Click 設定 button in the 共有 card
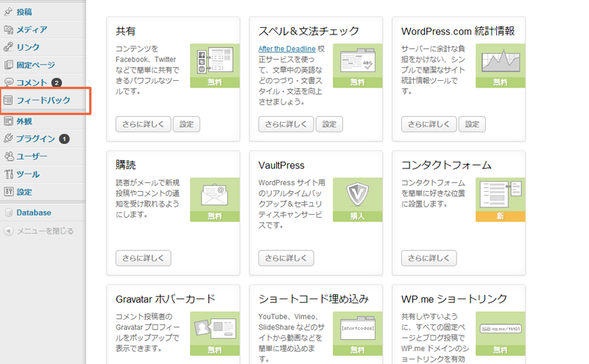The image size is (589, 364). 186,124
